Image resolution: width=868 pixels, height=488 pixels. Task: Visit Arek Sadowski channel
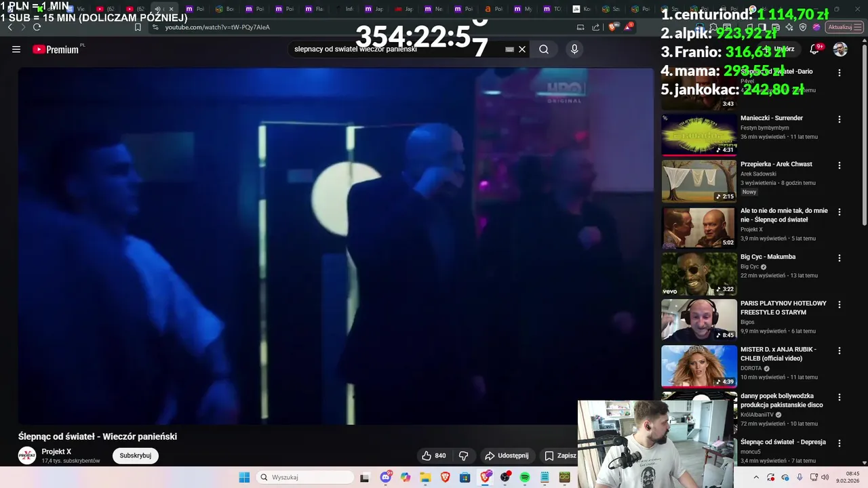(x=758, y=174)
